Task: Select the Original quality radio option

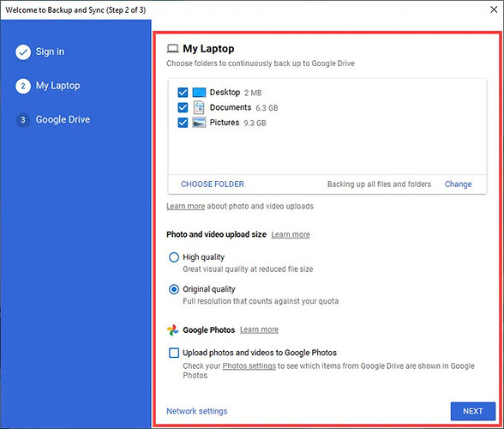Action: tap(174, 289)
